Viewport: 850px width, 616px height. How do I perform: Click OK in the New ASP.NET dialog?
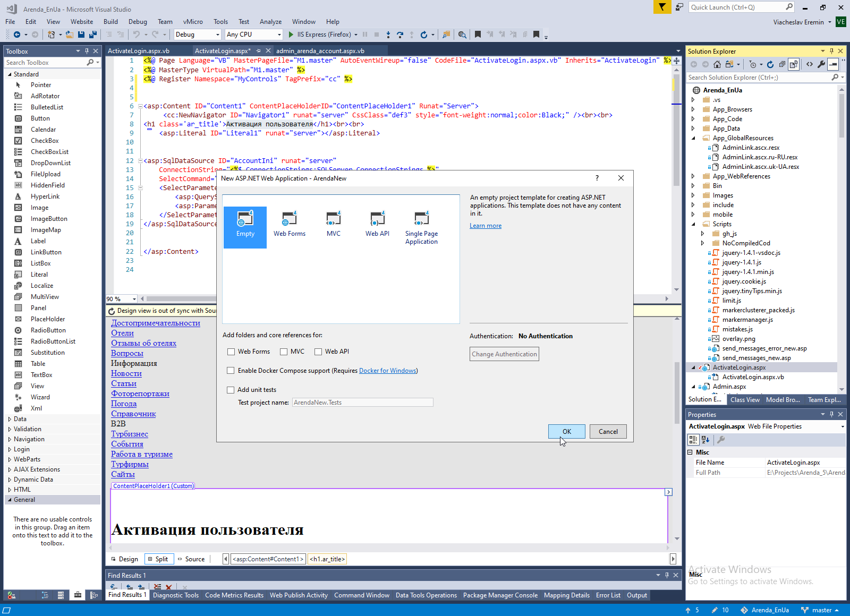tap(567, 432)
